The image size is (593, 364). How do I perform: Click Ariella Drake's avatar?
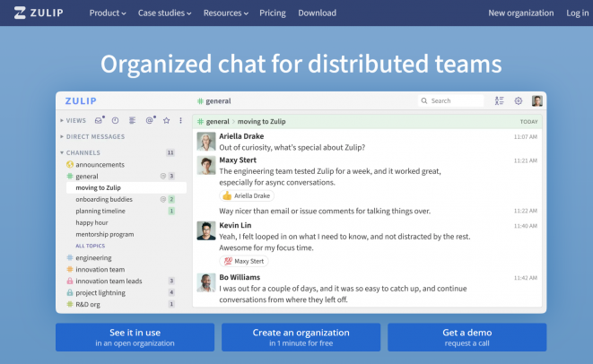click(206, 142)
